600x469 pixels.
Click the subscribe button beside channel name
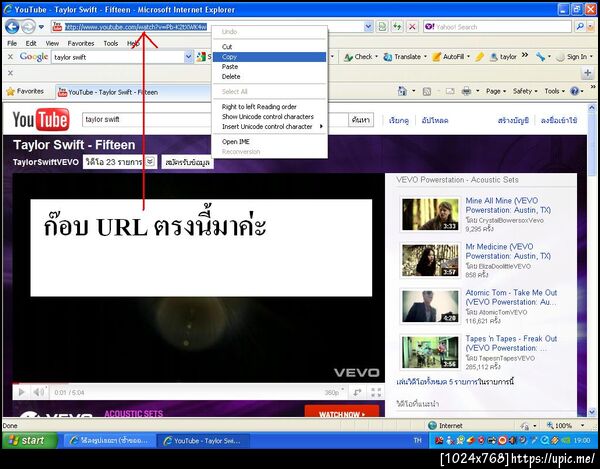(x=187, y=162)
